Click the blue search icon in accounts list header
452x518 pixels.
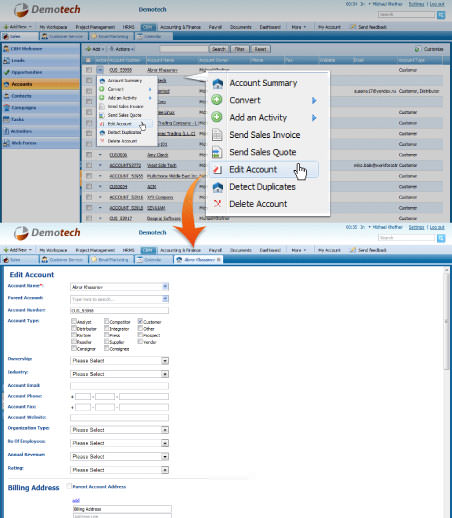click(x=441, y=15)
